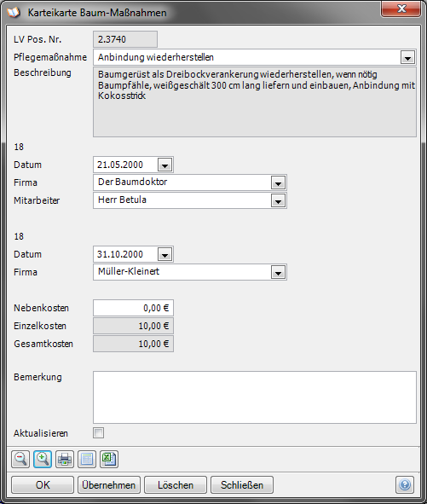Open date picker for 31.10.2000
The image size is (427, 504).
(164, 255)
